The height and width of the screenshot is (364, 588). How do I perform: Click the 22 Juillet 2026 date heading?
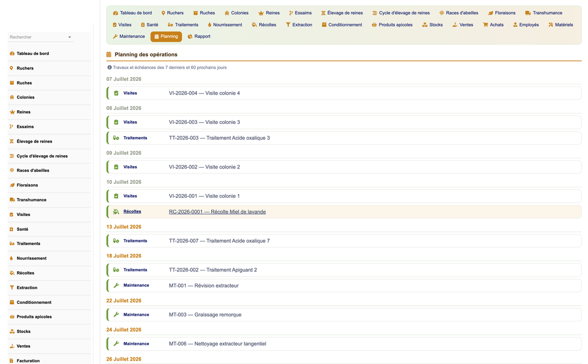pos(124,301)
